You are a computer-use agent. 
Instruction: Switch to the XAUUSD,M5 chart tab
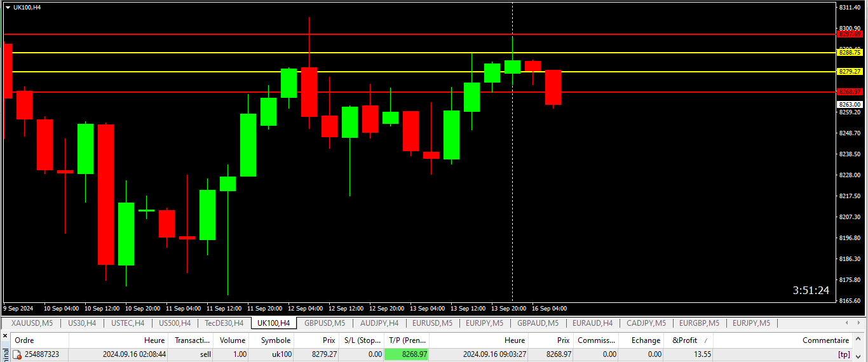pos(32,323)
